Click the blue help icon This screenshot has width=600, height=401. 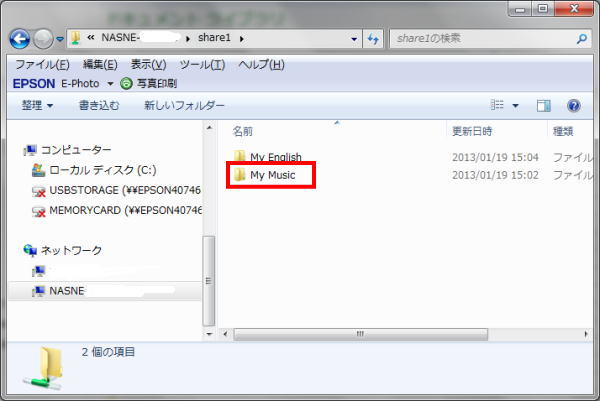[x=574, y=106]
